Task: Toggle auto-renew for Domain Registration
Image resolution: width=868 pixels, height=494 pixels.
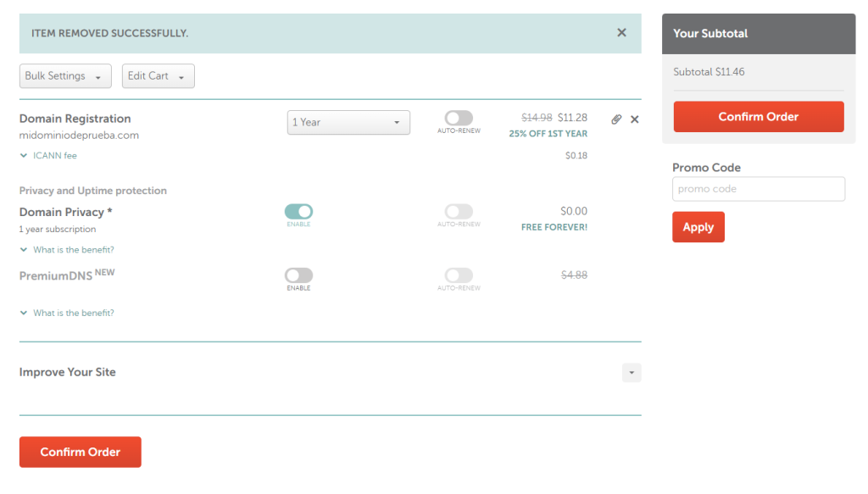Action: point(459,119)
